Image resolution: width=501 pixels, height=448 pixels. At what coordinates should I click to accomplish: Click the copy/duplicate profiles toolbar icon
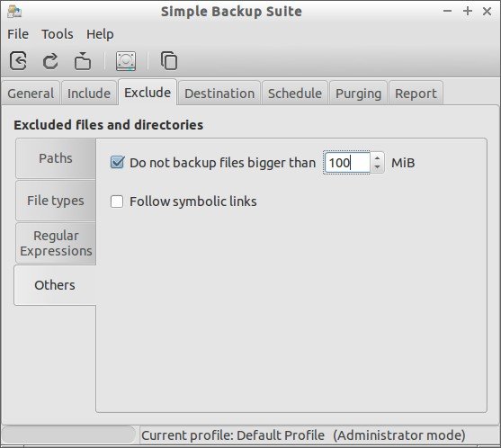click(169, 60)
